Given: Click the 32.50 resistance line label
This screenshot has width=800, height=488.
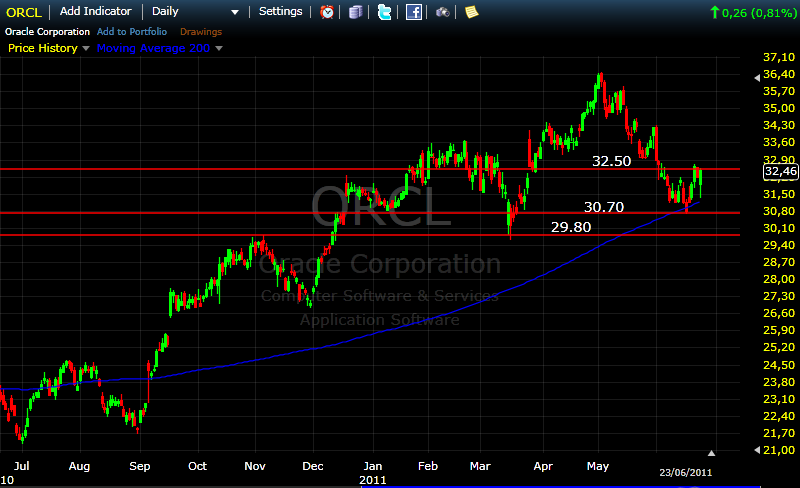Looking at the screenshot, I should coord(611,161).
